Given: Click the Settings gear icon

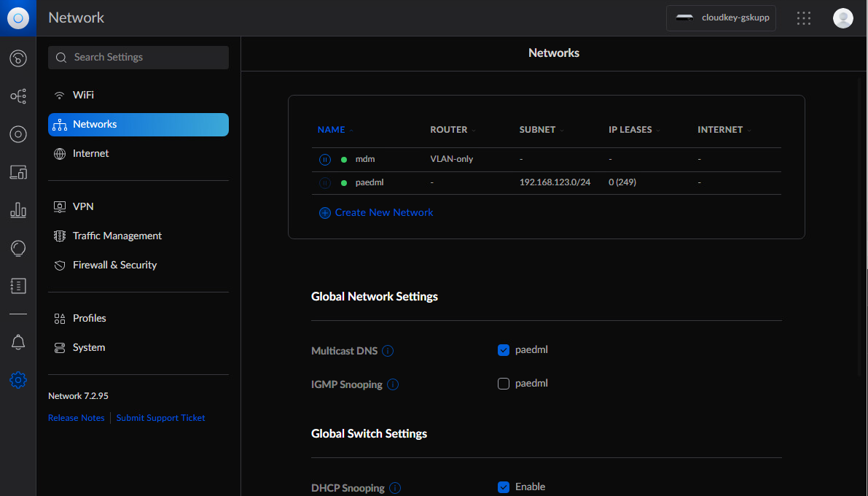Looking at the screenshot, I should (18, 379).
